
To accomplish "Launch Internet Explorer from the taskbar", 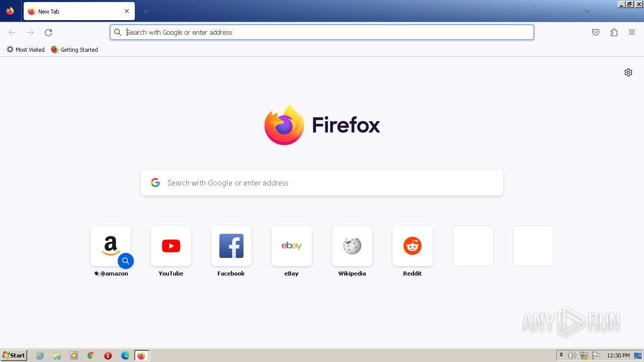I will [40, 355].
